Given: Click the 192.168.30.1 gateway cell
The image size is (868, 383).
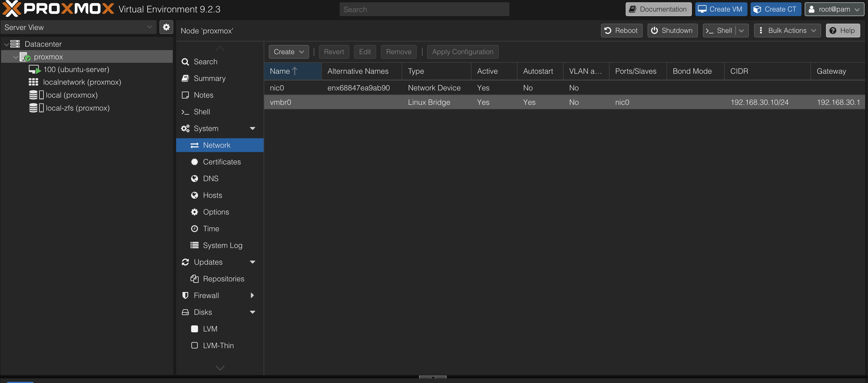Looking at the screenshot, I should point(838,102).
